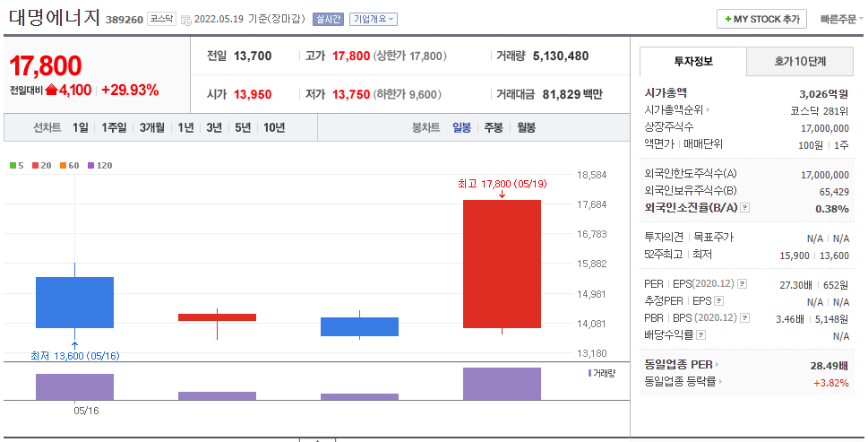
Task: Click the 시가총액 value 3,026억원
Action: [x=824, y=94]
